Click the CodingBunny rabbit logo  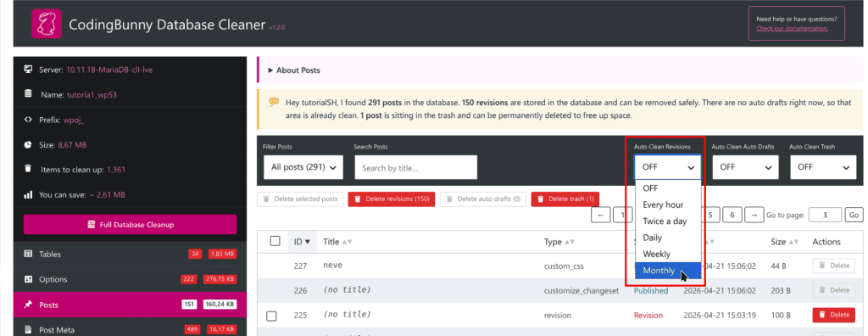[46, 25]
